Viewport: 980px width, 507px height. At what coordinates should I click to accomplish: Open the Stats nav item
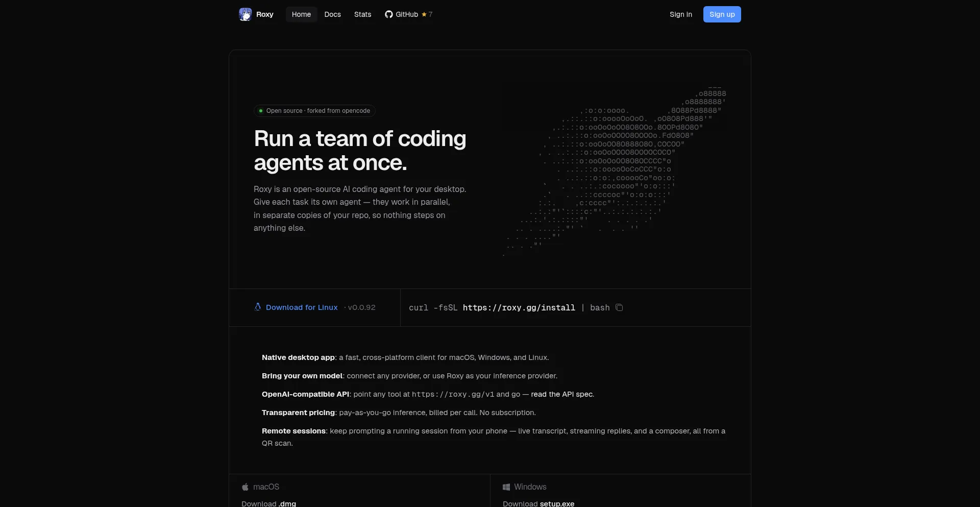click(x=363, y=14)
